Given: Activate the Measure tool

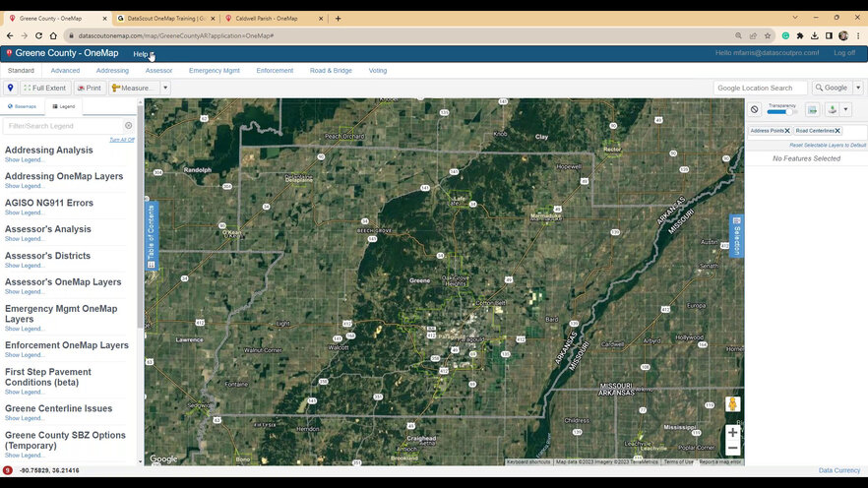Looking at the screenshot, I should tap(134, 88).
